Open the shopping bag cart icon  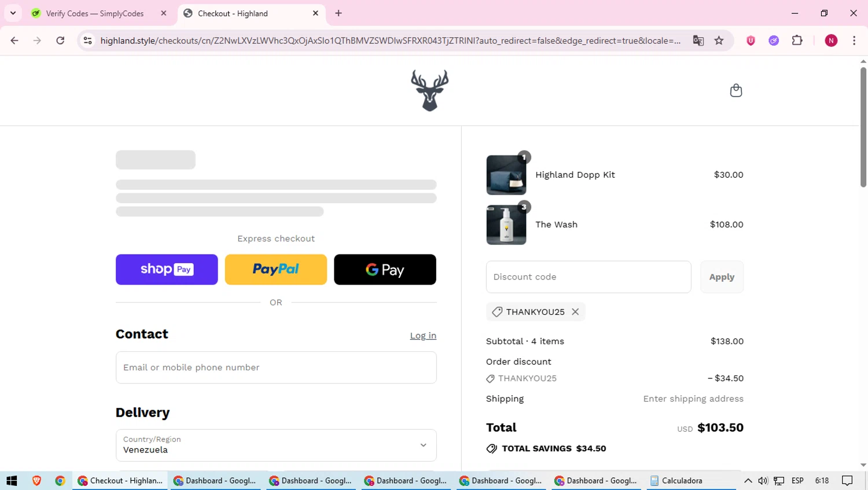pos(735,90)
